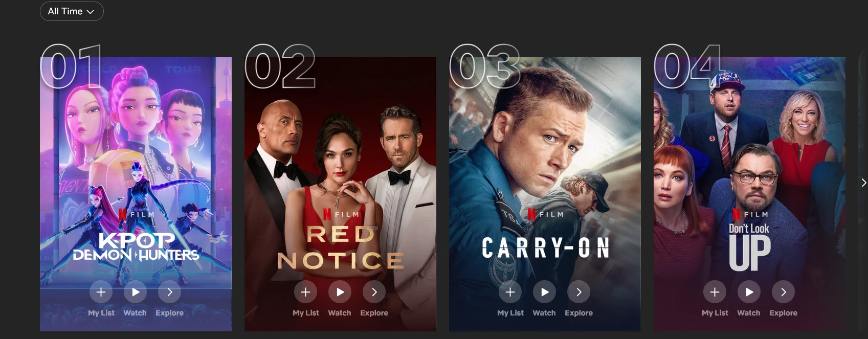Viewport: 868px width, 339px height.
Task: Open the Carry-On poster thumbnail
Action: 545,169
